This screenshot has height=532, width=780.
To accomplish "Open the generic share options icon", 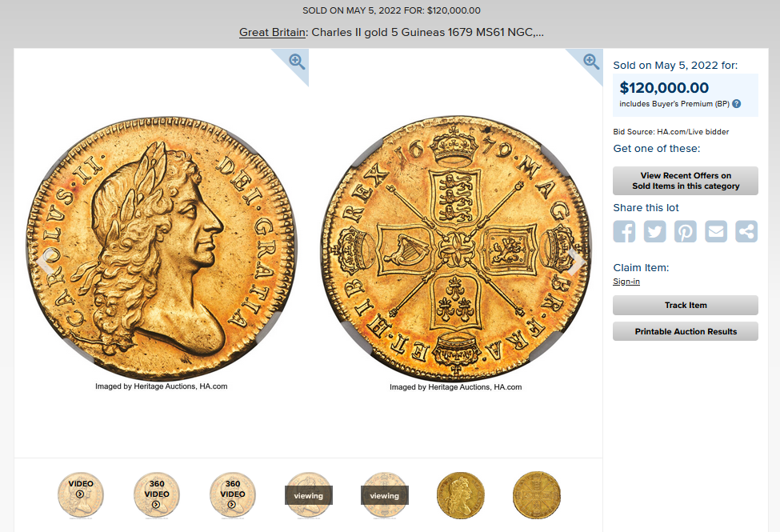I will [746, 231].
